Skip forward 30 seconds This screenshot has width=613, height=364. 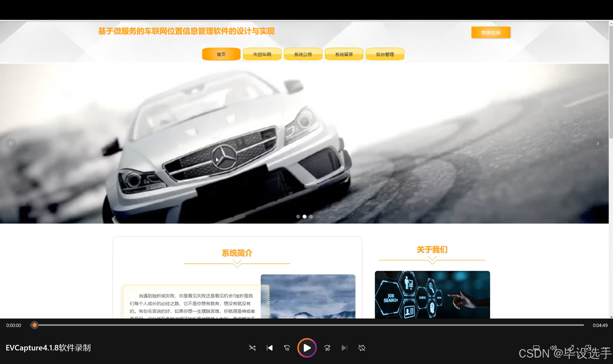tap(327, 348)
